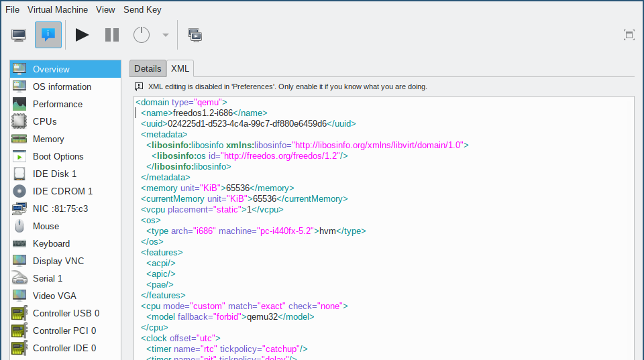Click the pae feature line
The width and height of the screenshot is (644, 360).
(x=160, y=284)
